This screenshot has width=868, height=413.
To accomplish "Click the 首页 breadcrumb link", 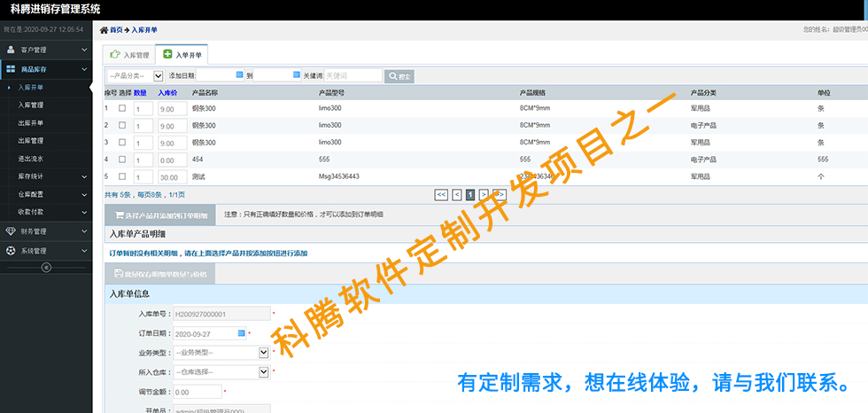I will 116,30.
